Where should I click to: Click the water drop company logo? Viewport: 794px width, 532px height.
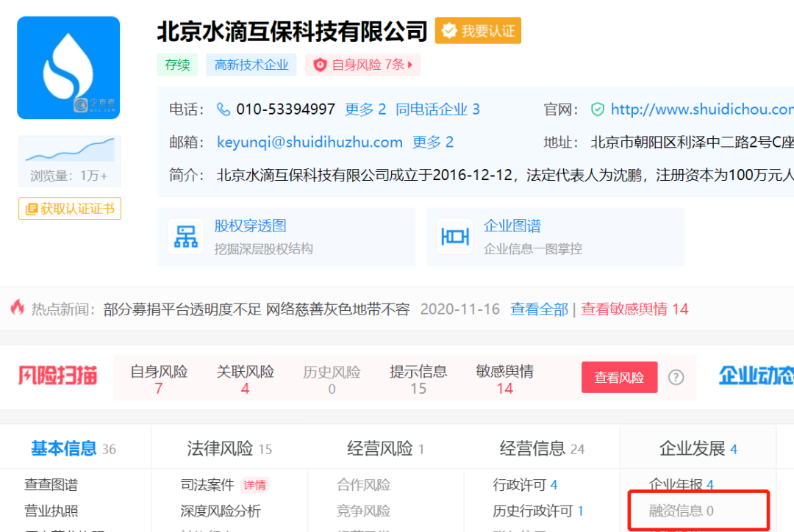[68, 67]
